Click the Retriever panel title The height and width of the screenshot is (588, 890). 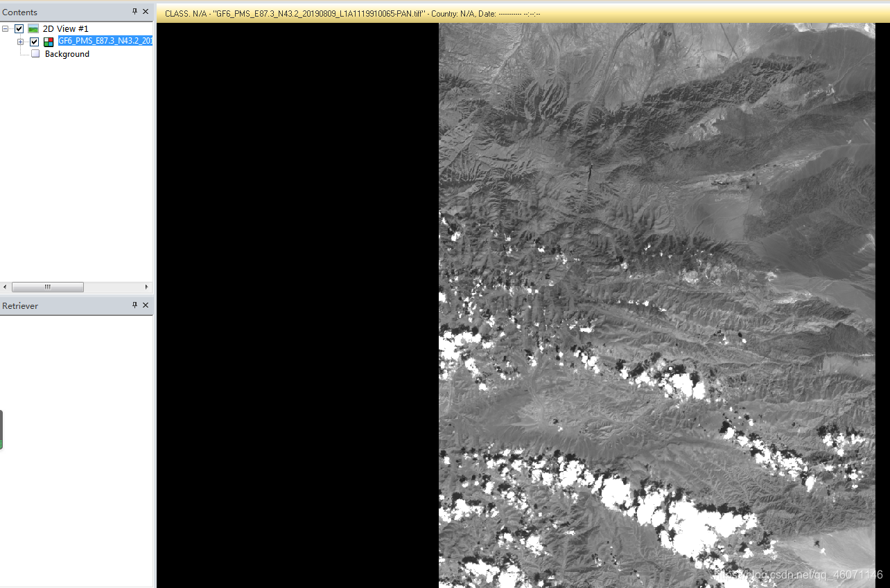(20, 306)
